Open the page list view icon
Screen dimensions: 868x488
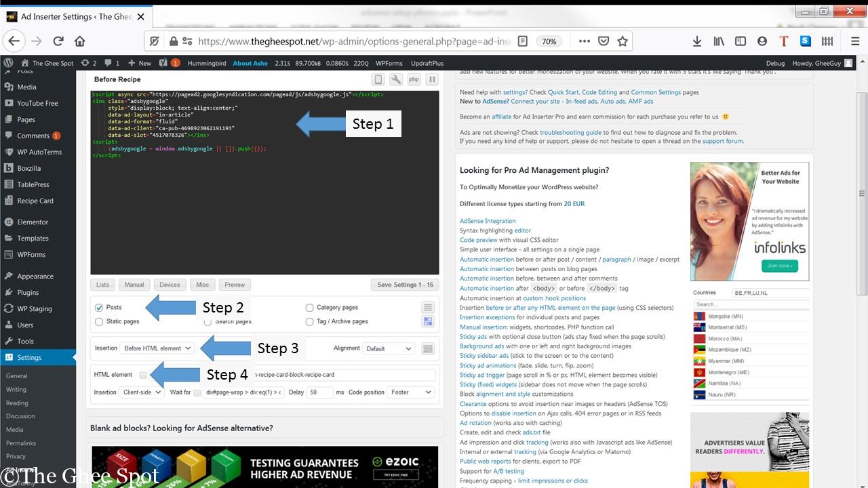(x=428, y=308)
